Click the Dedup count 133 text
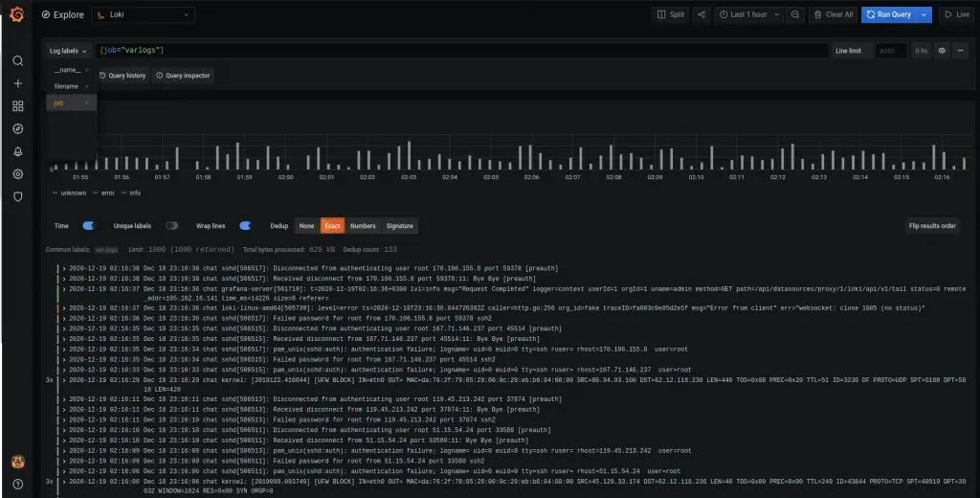The image size is (980, 498). click(370, 250)
